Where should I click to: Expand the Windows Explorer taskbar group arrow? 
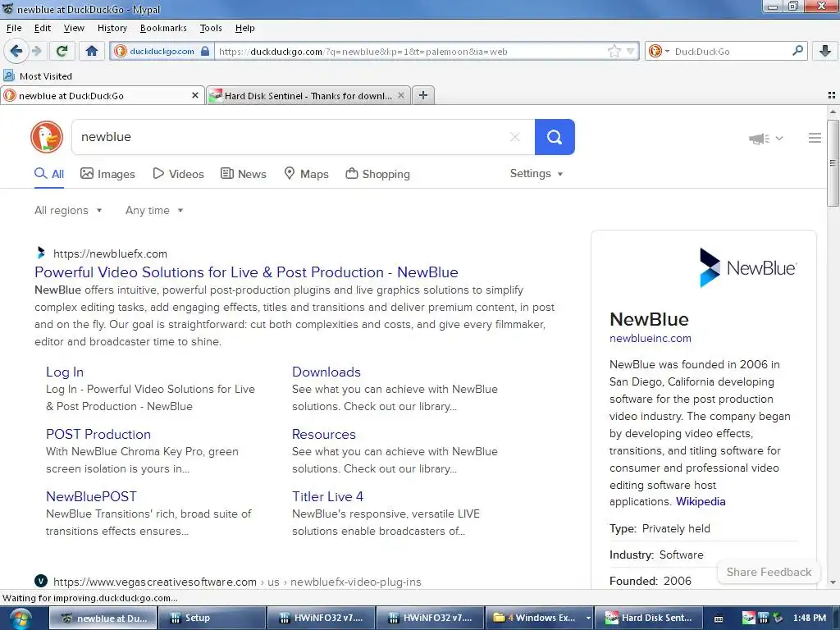coord(588,618)
